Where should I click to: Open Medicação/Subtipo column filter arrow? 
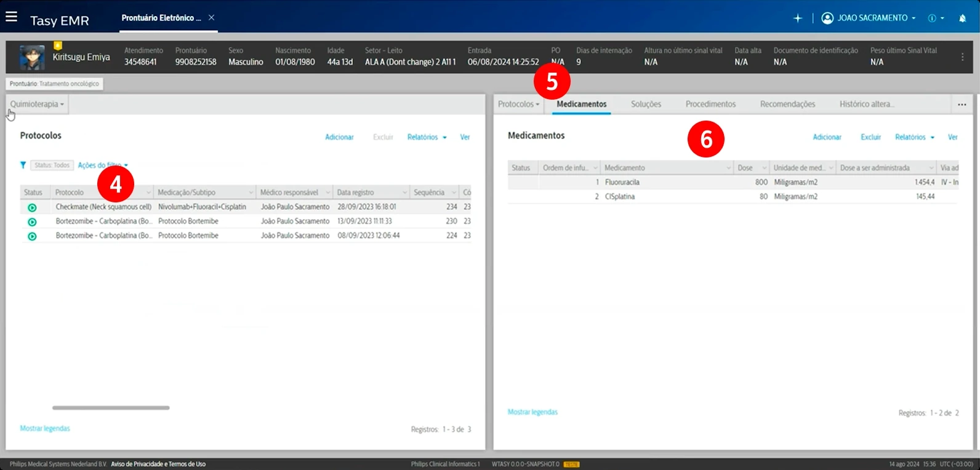[251, 193]
